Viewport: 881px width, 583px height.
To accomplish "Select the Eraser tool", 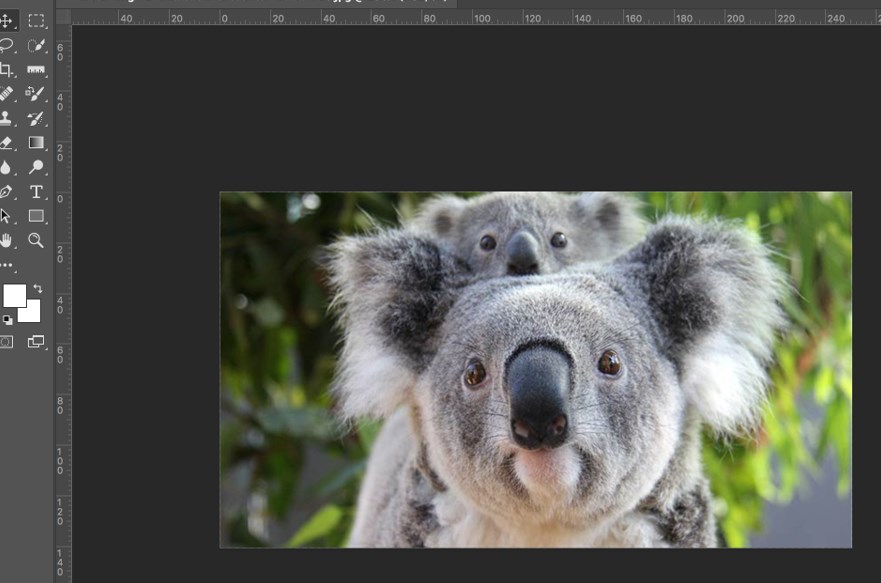I will tap(7, 143).
